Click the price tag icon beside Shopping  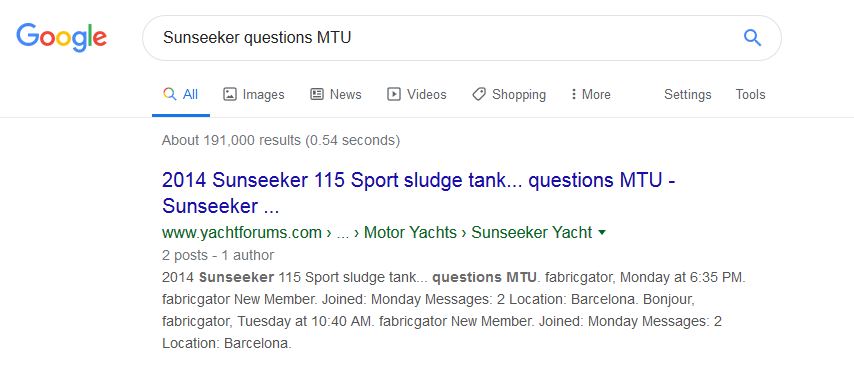[479, 94]
